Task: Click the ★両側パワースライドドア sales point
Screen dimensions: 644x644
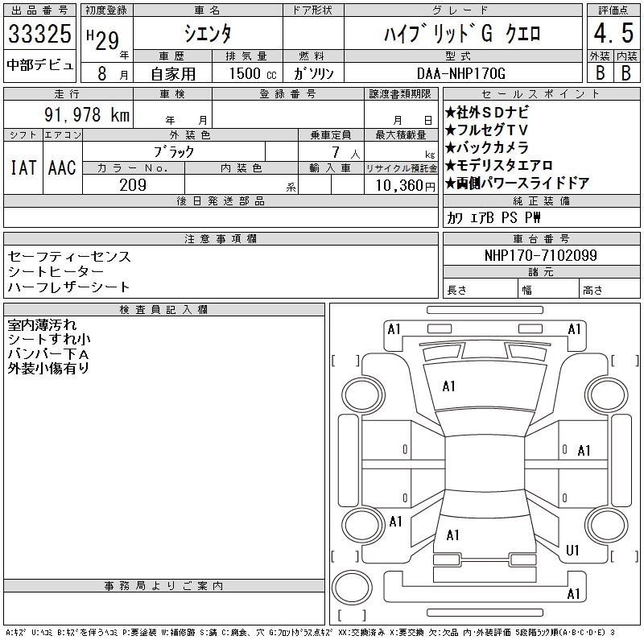Action: pyautogui.click(x=517, y=184)
